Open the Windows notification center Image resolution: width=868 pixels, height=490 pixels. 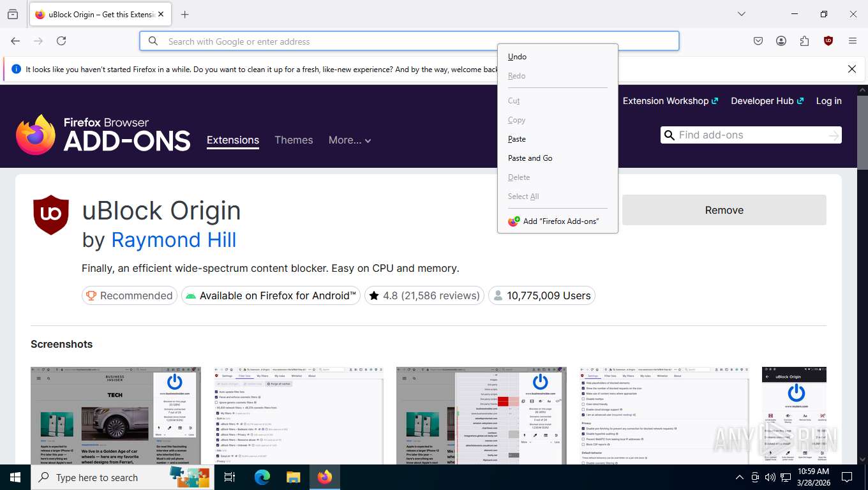847,477
